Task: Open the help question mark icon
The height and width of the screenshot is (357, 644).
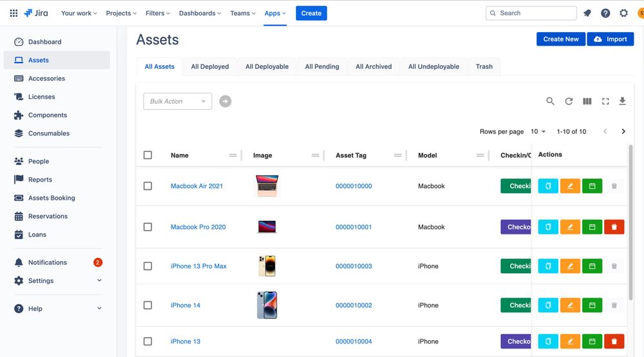Action: [605, 13]
